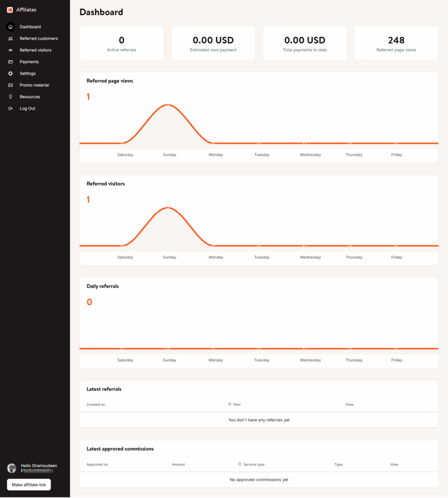Click the Resources lightbulb icon
448x498 pixels.
pos(10,97)
